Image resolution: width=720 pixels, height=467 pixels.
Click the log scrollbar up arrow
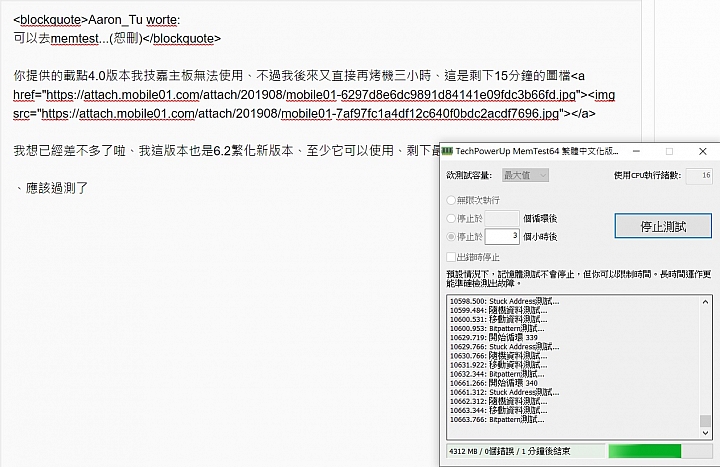point(705,302)
